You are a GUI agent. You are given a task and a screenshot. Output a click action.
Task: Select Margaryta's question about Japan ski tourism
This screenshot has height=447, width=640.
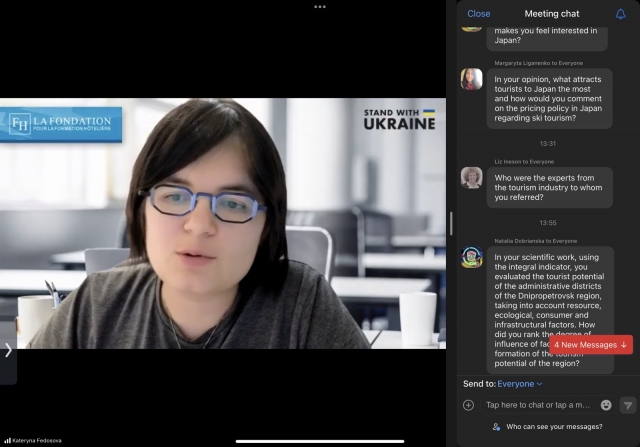(x=548, y=98)
